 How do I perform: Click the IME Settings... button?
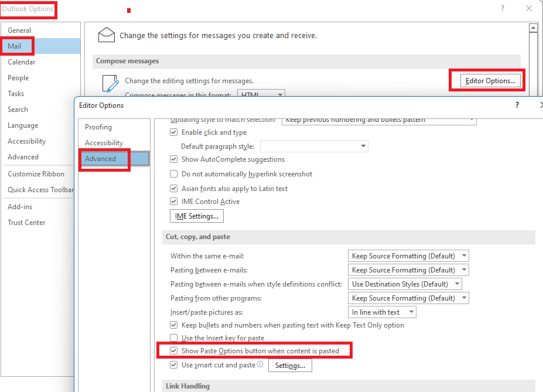tap(197, 216)
